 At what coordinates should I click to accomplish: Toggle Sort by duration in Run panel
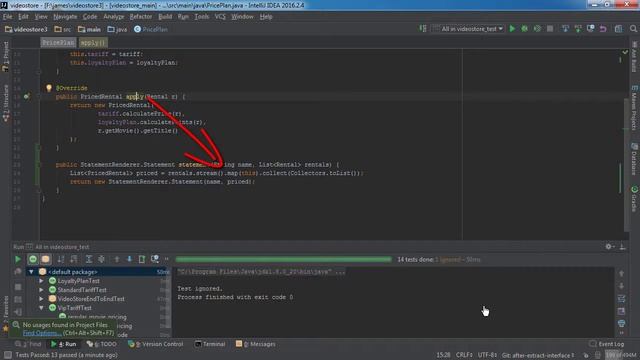(x=74, y=259)
